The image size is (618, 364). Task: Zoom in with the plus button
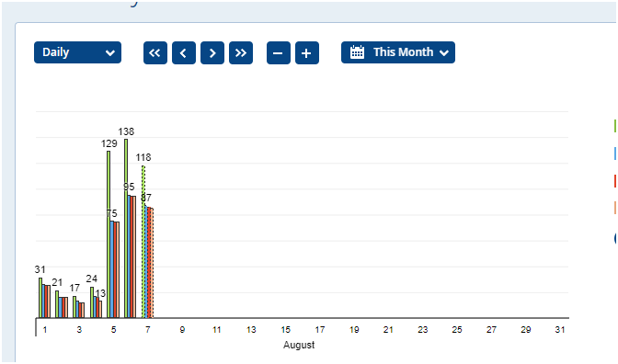[307, 52]
